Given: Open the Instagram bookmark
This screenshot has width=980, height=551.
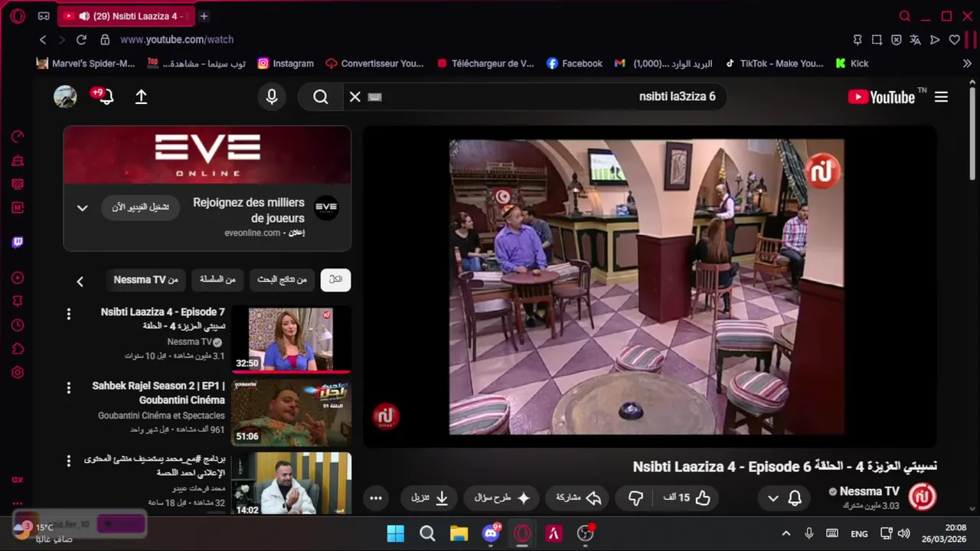Looking at the screenshot, I should (x=286, y=64).
